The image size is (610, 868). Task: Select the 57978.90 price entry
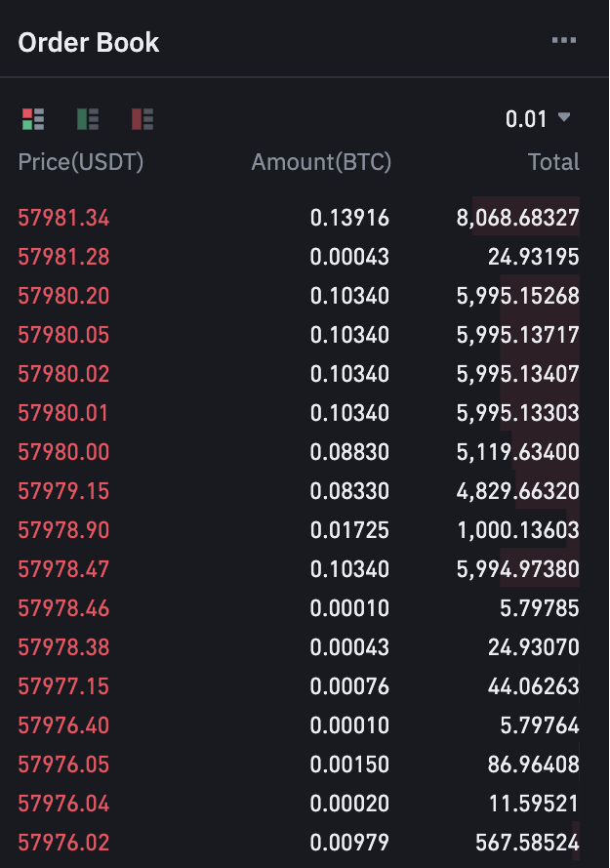click(x=64, y=530)
